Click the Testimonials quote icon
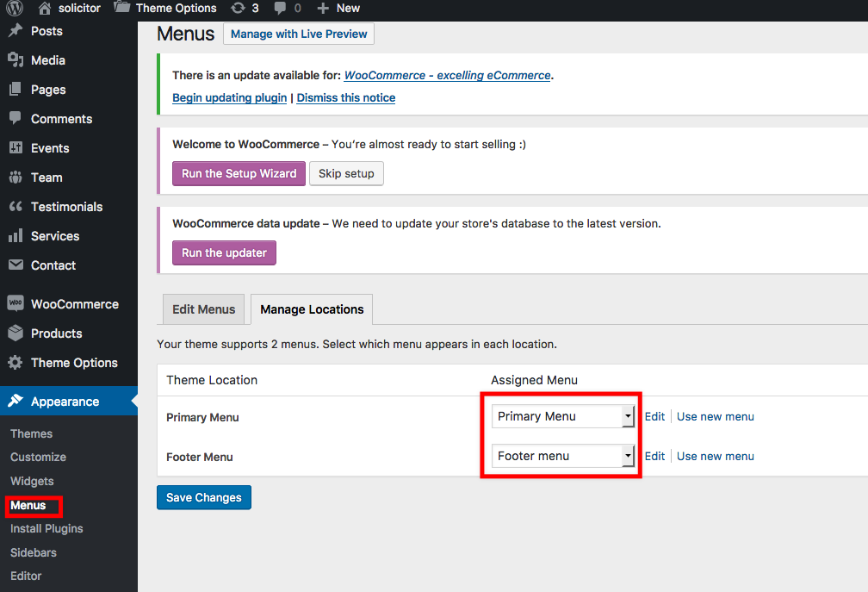 [x=15, y=207]
